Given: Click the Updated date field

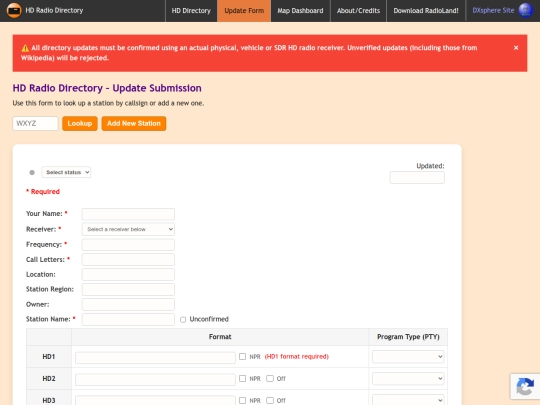Looking at the screenshot, I should [417, 178].
